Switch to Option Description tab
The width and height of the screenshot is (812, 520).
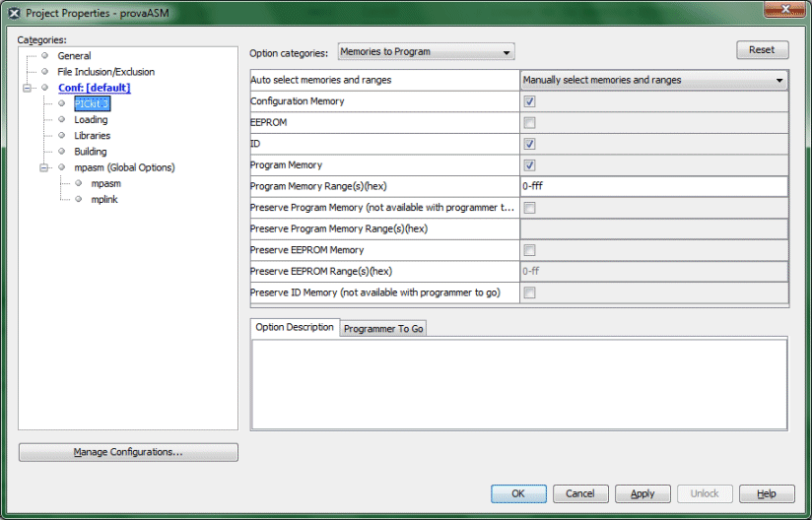[x=295, y=328]
